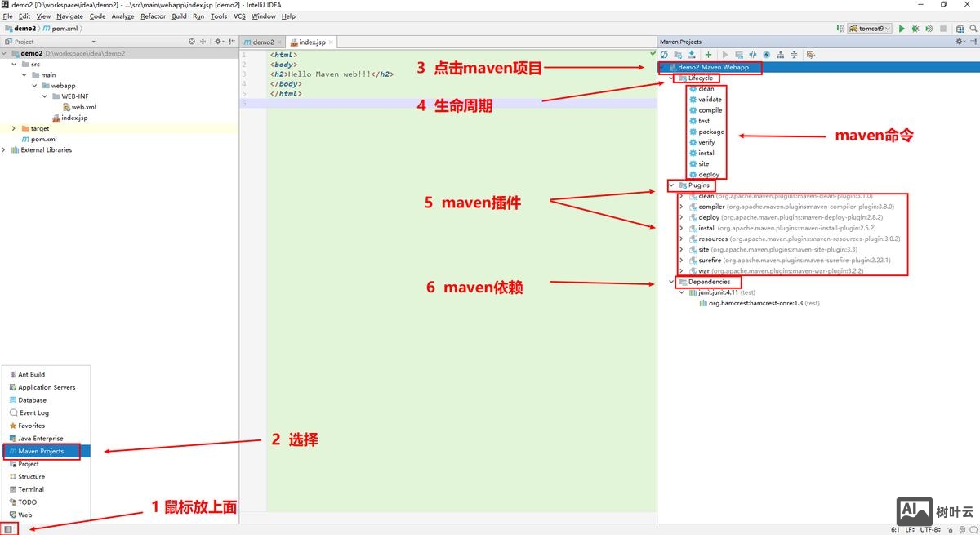Click the green Add Maven Projects plus
This screenshot has height=535, width=980.
click(708, 55)
